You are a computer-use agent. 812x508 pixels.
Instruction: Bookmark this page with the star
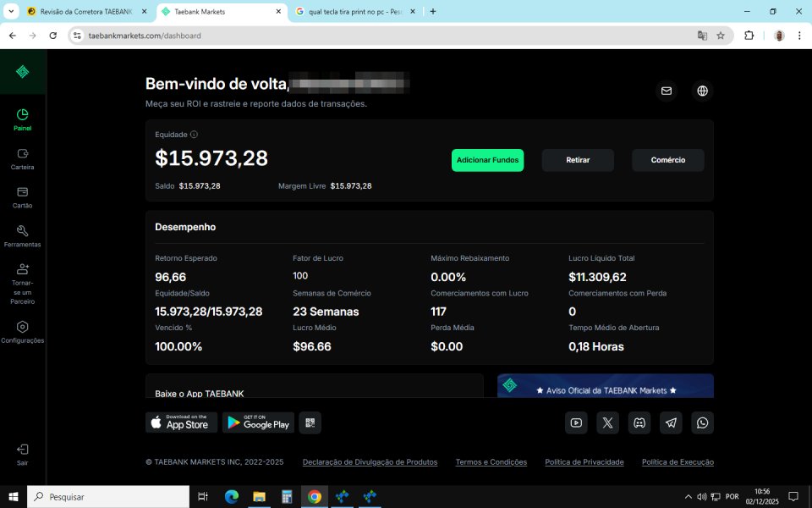[x=721, y=36]
